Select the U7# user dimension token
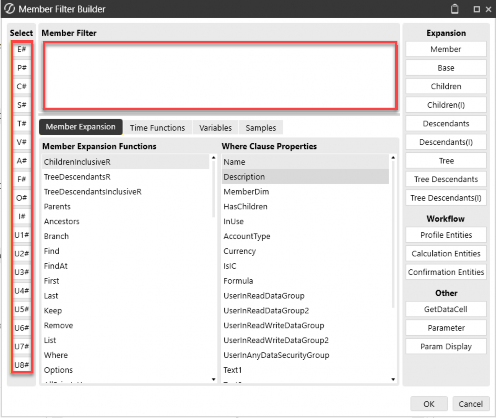496x418 pixels. click(22, 347)
